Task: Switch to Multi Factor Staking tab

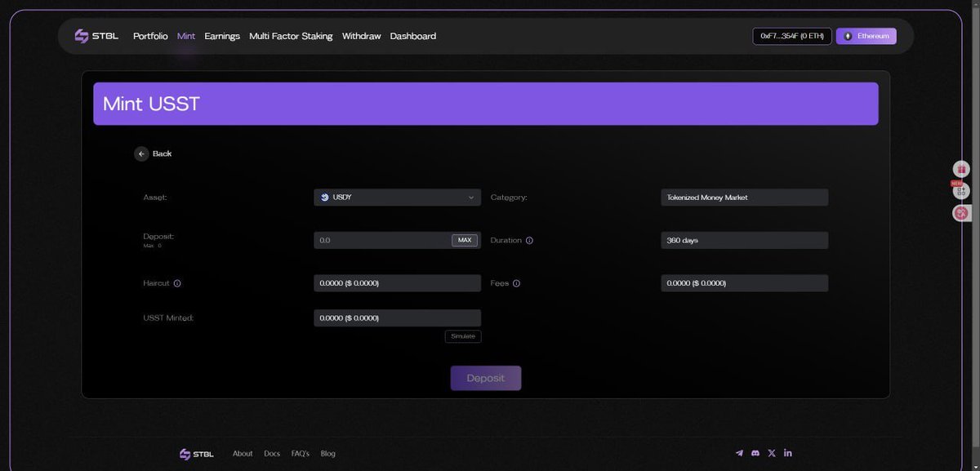Action: pos(291,36)
